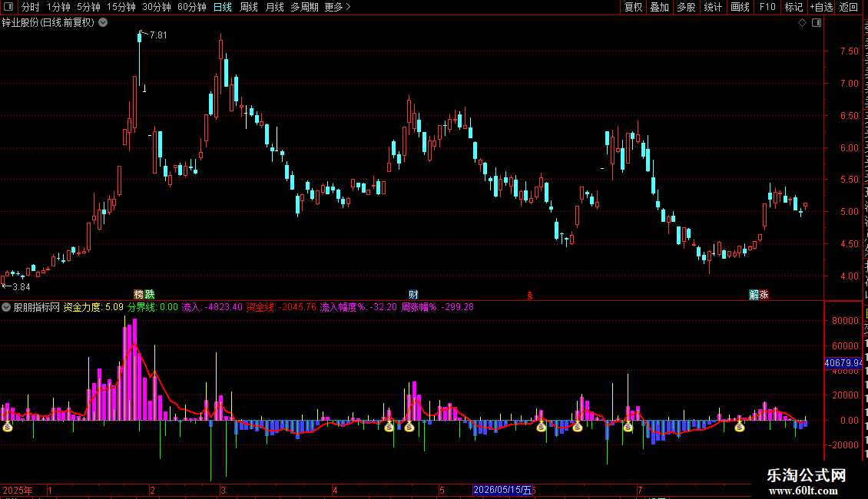Screen dimensions: 868x499
Task: Select the 1分钟 period
Action: pyautogui.click(x=58, y=7)
